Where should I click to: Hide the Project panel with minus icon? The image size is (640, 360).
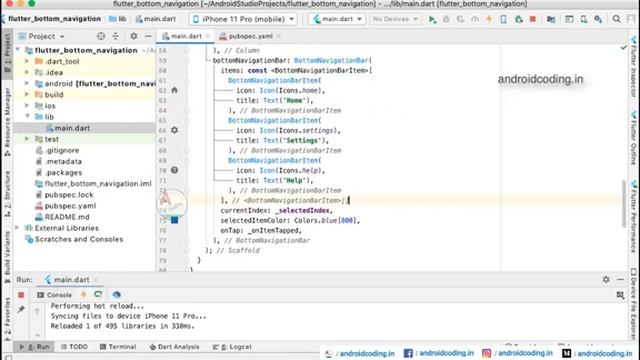tap(148, 36)
